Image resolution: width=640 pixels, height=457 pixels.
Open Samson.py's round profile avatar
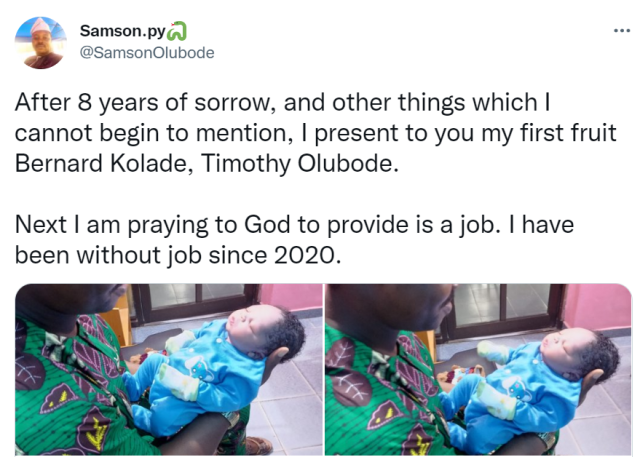40,43
